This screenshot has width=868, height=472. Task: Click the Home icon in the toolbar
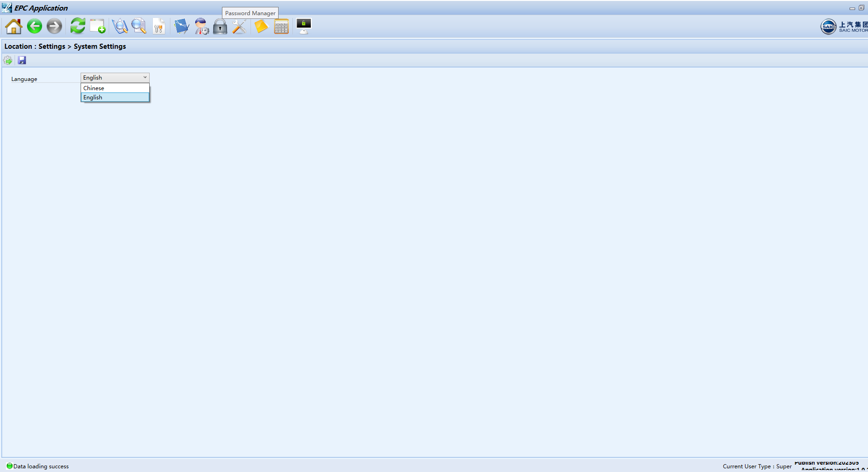[x=14, y=27]
